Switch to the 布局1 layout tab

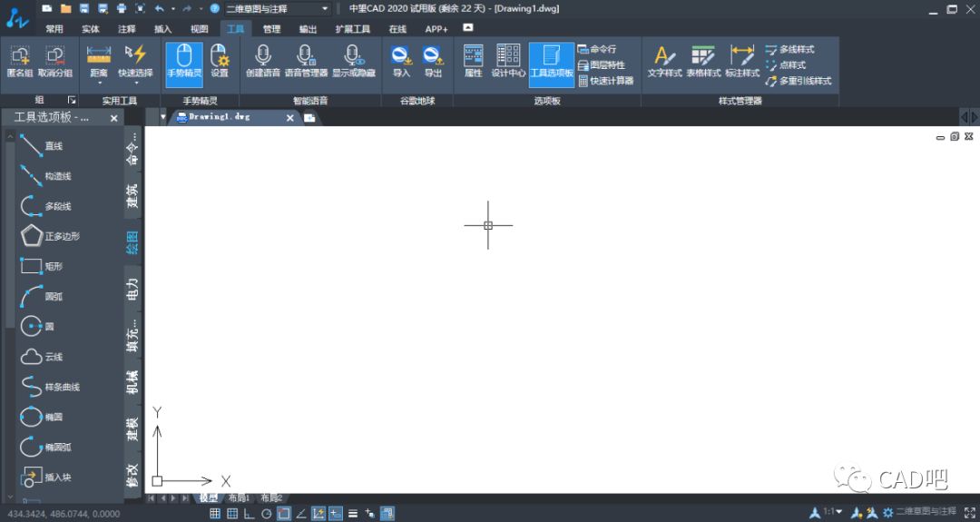point(239,498)
